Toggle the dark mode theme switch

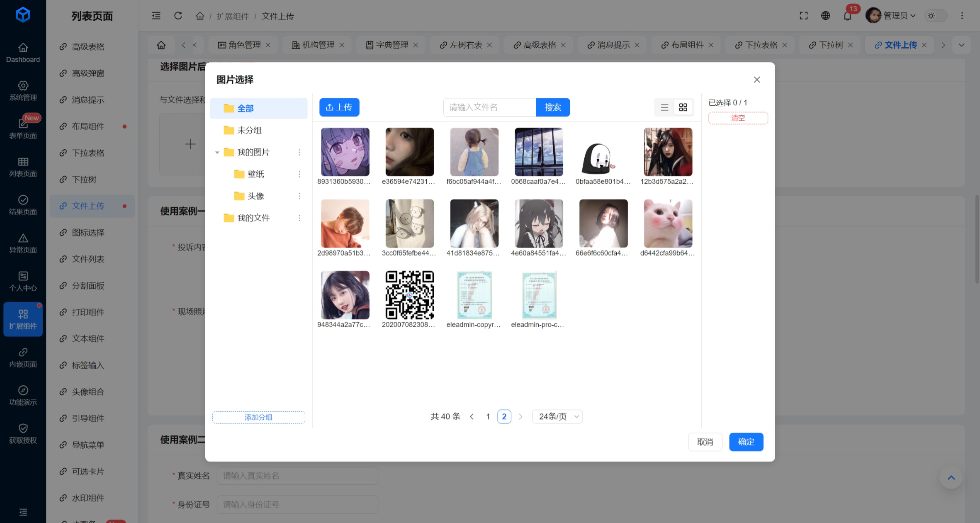(x=936, y=16)
